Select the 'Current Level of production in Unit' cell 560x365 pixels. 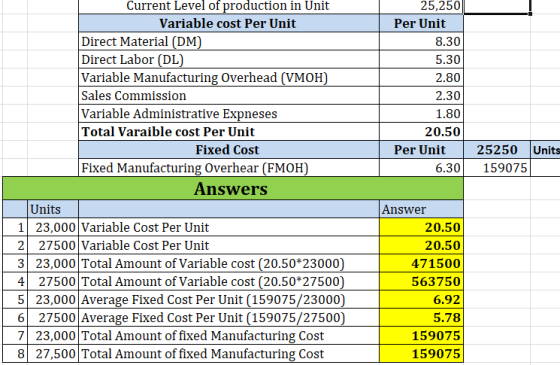(229, 6)
